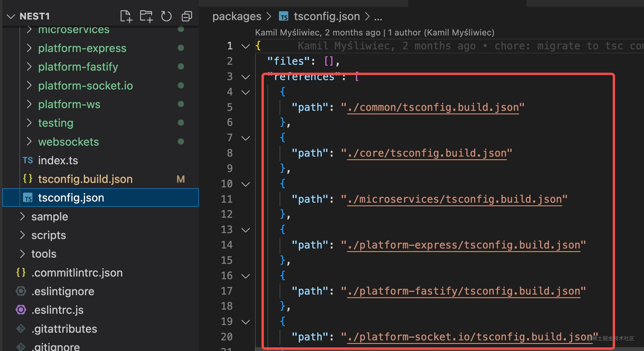Refresh the explorer with the refresh icon
The image size is (644, 351).
[x=166, y=16]
